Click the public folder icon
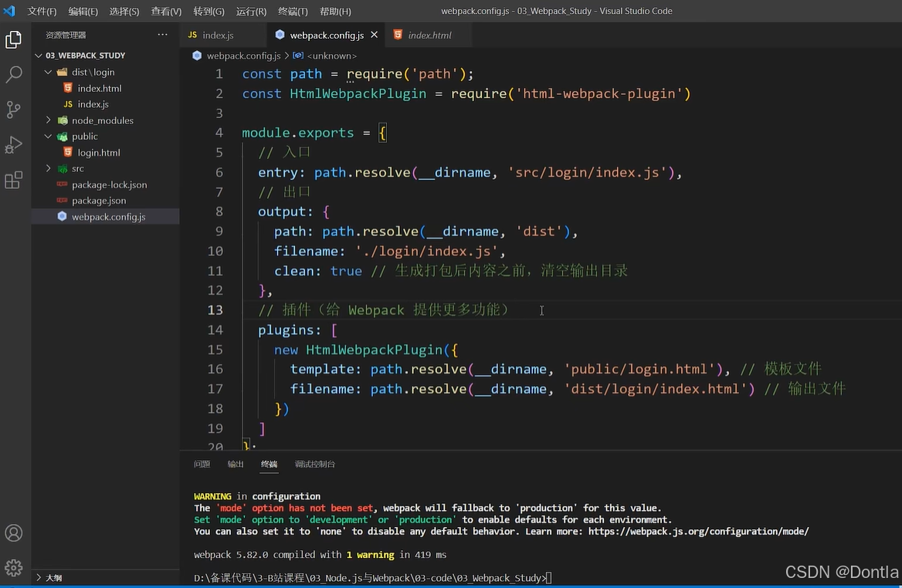 (x=63, y=137)
